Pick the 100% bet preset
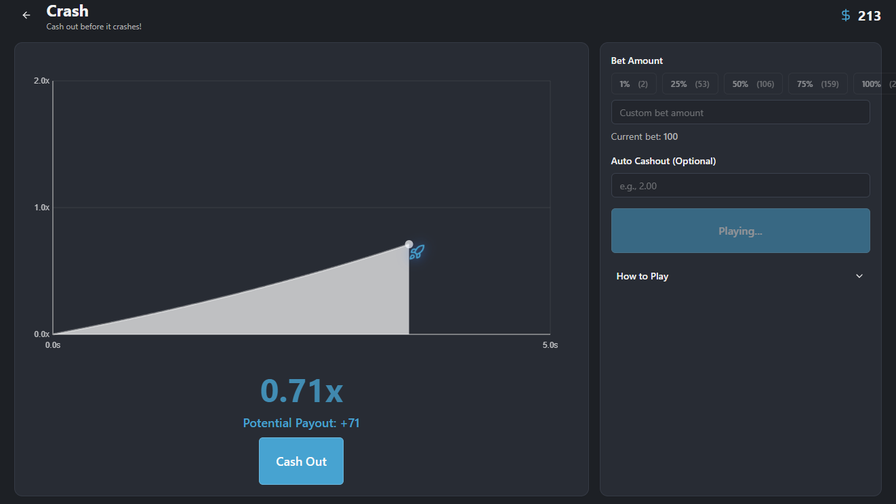896x504 pixels. tap(872, 85)
